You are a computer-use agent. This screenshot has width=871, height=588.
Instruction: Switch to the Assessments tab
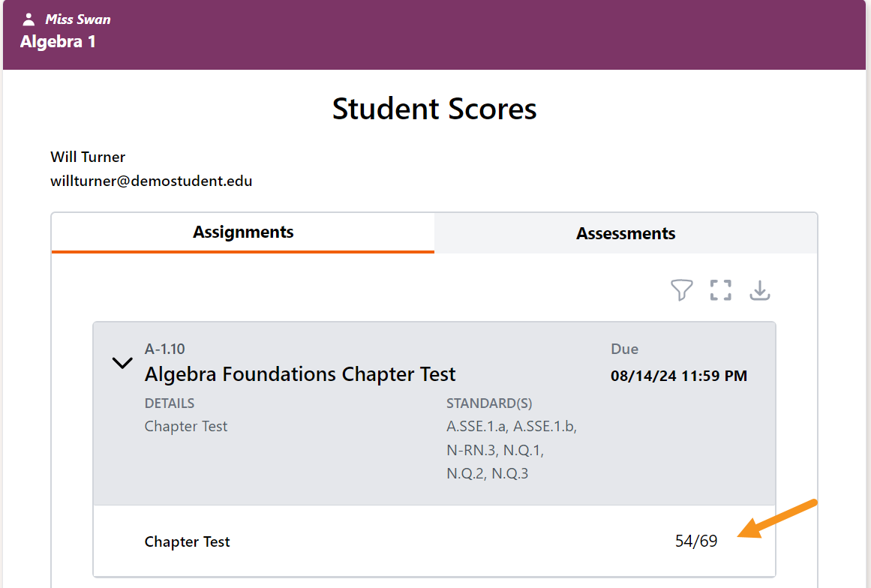pyautogui.click(x=626, y=233)
